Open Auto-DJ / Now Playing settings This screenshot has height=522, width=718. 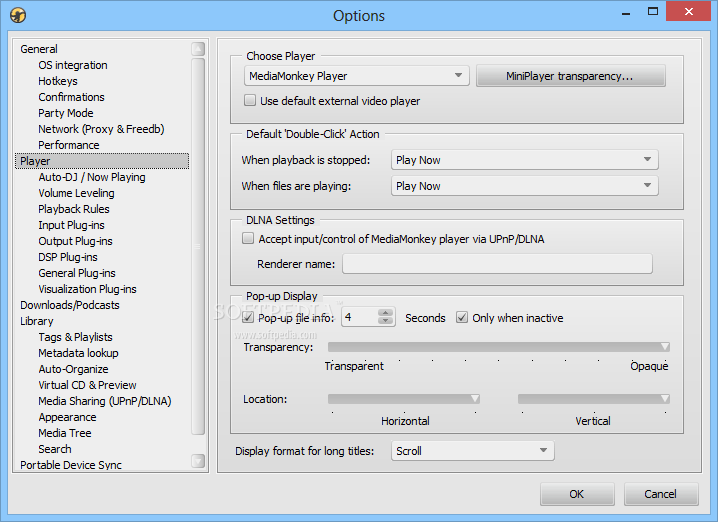92,177
